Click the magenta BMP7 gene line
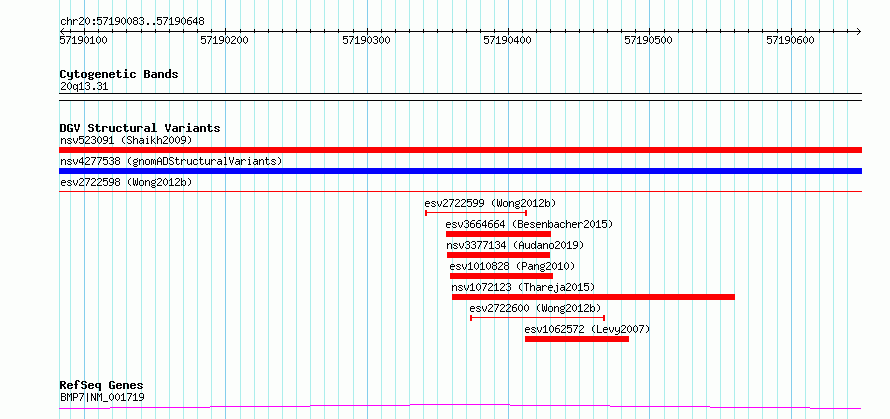The height and width of the screenshot is (419, 890). pos(460,407)
